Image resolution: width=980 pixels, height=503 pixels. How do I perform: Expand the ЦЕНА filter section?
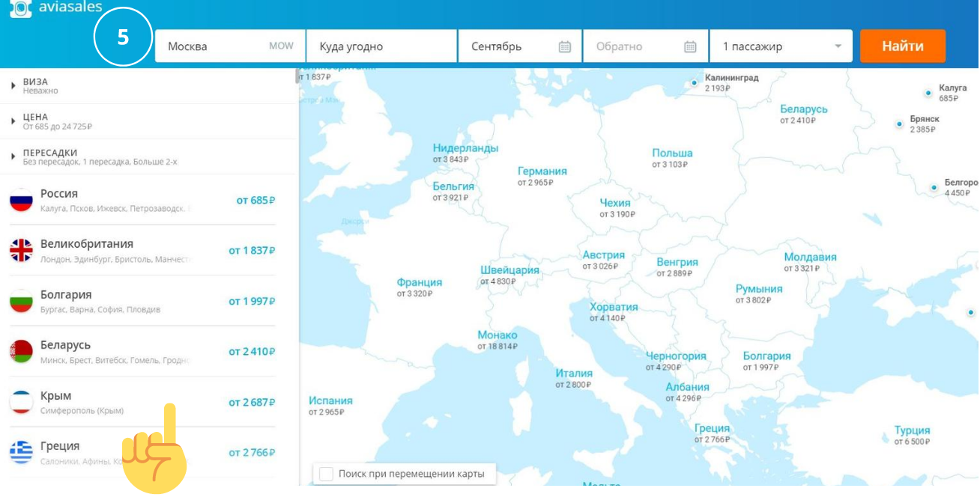point(13,121)
